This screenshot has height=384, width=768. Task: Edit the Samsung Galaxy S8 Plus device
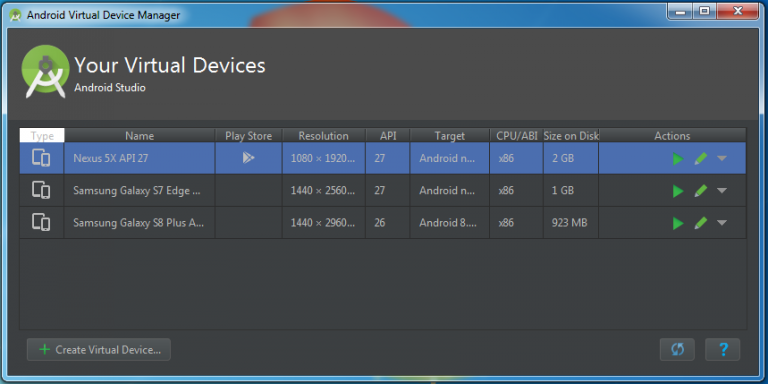coord(701,223)
